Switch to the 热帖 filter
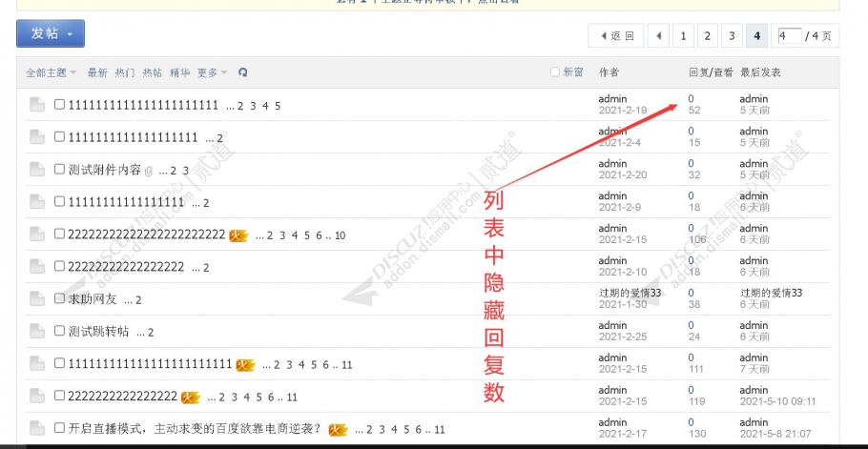 153,72
